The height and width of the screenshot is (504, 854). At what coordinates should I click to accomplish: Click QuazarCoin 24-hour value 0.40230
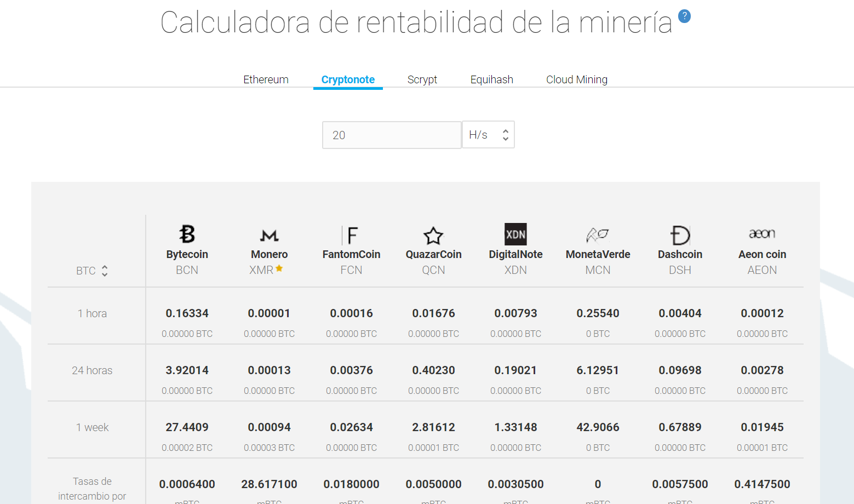(x=434, y=370)
